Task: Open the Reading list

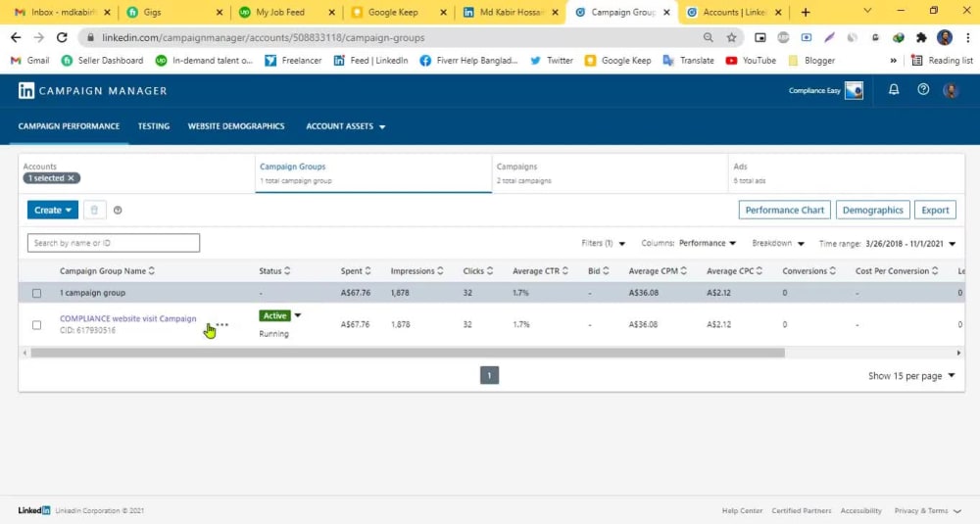Action: [942, 61]
